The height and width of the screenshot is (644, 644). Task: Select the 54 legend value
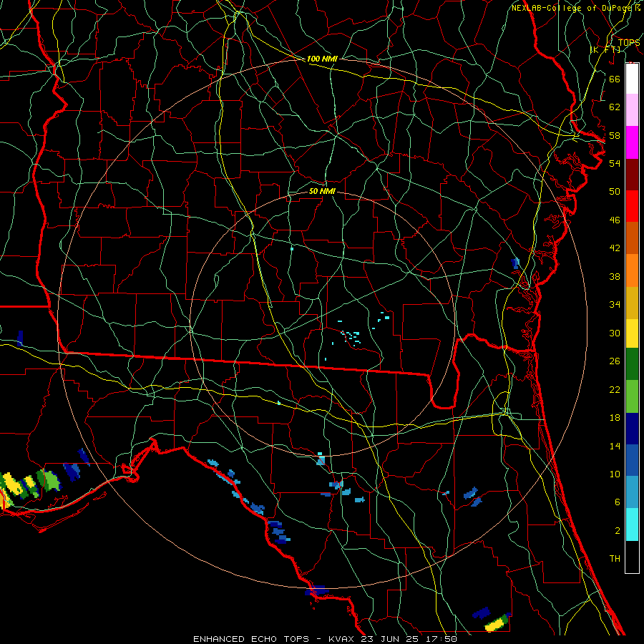[615, 163]
